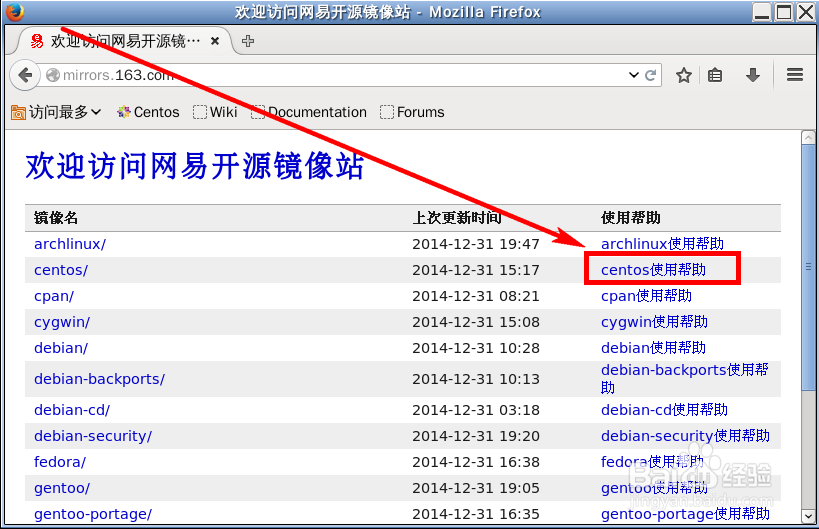Maximize the Firefox window

784,11
